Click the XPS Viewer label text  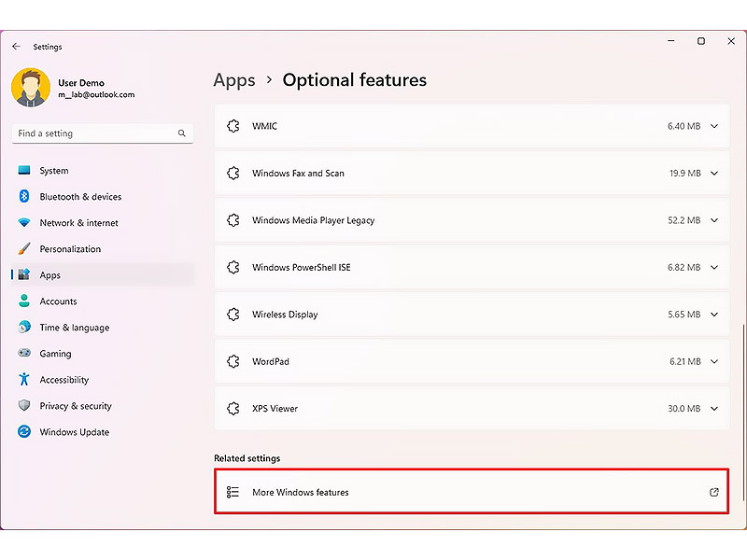275,409
